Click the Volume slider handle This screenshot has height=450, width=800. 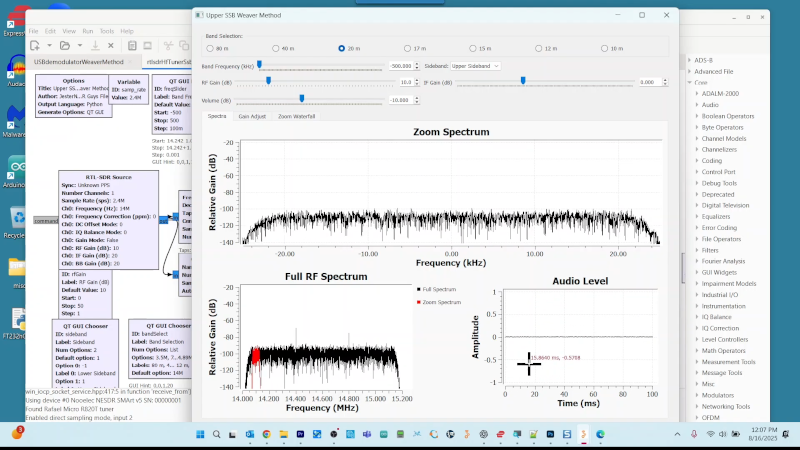point(302,99)
